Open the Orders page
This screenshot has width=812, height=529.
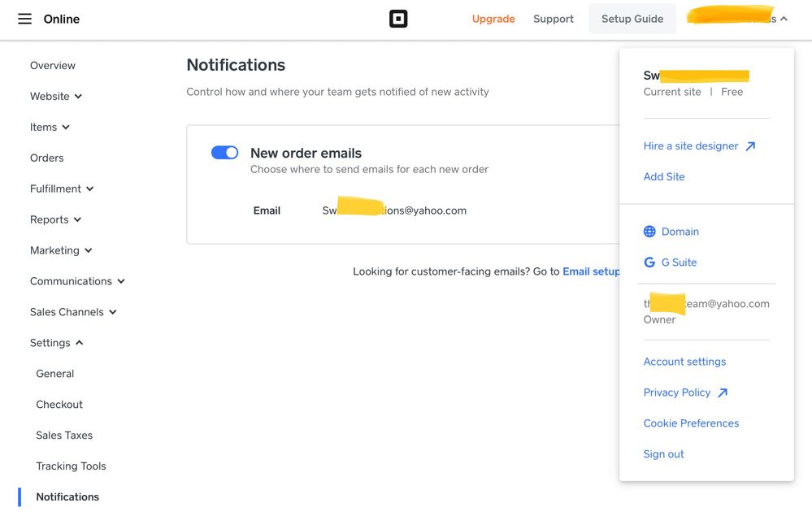tap(46, 158)
